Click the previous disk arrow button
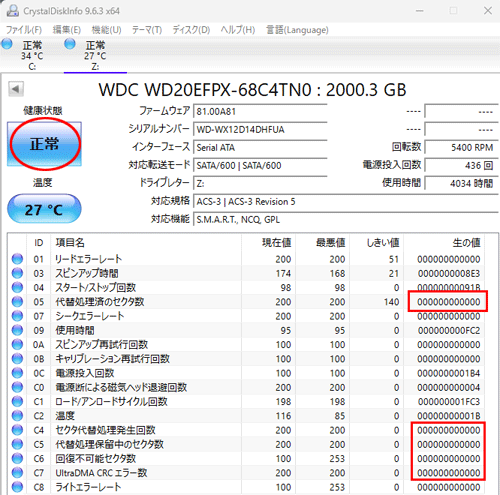Viewport: 500px width, 495px height. 16,89
